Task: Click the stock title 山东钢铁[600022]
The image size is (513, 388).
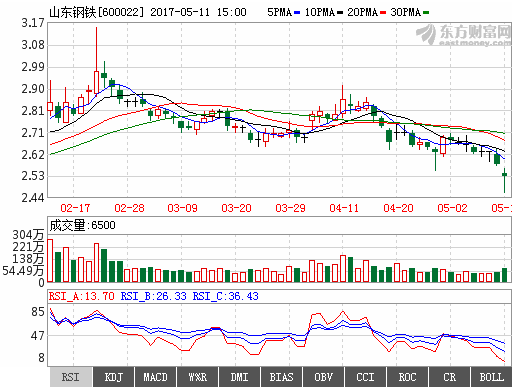Action: tap(97, 12)
